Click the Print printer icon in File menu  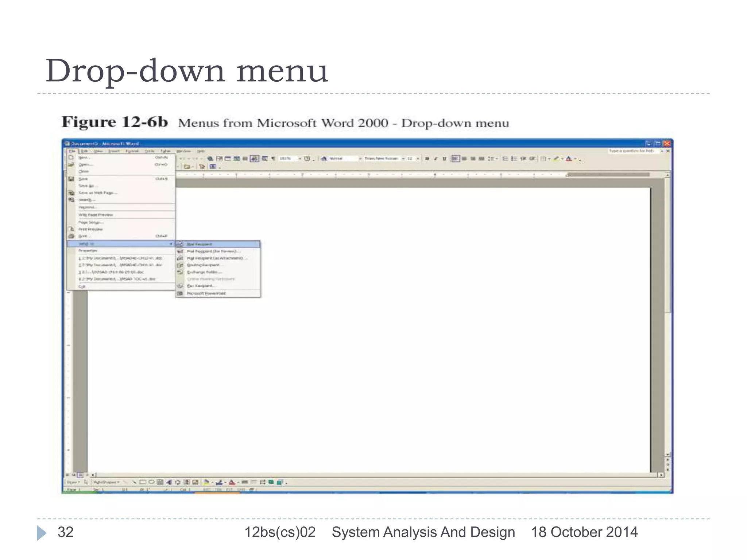(71, 236)
